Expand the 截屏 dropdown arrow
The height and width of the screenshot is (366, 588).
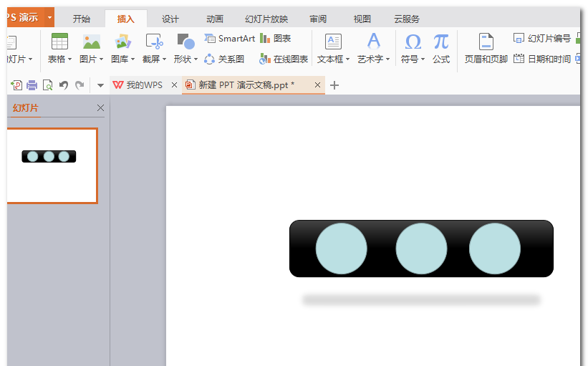pos(164,59)
